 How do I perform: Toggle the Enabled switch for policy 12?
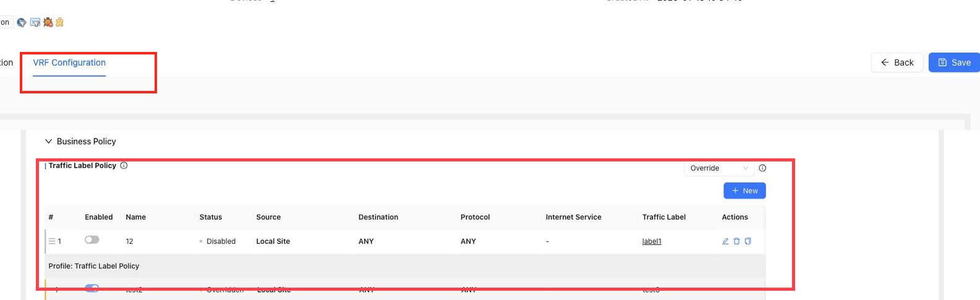tap(92, 240)
